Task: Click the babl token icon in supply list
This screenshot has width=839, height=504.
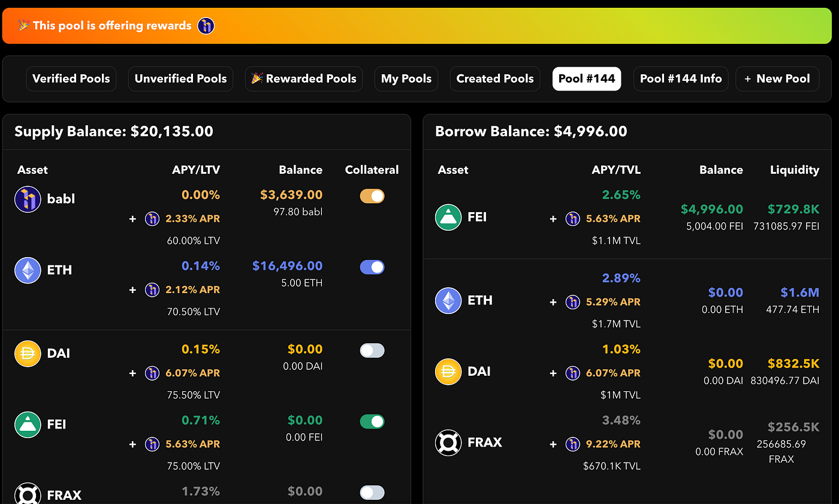Action: click(x=28, y=199)
